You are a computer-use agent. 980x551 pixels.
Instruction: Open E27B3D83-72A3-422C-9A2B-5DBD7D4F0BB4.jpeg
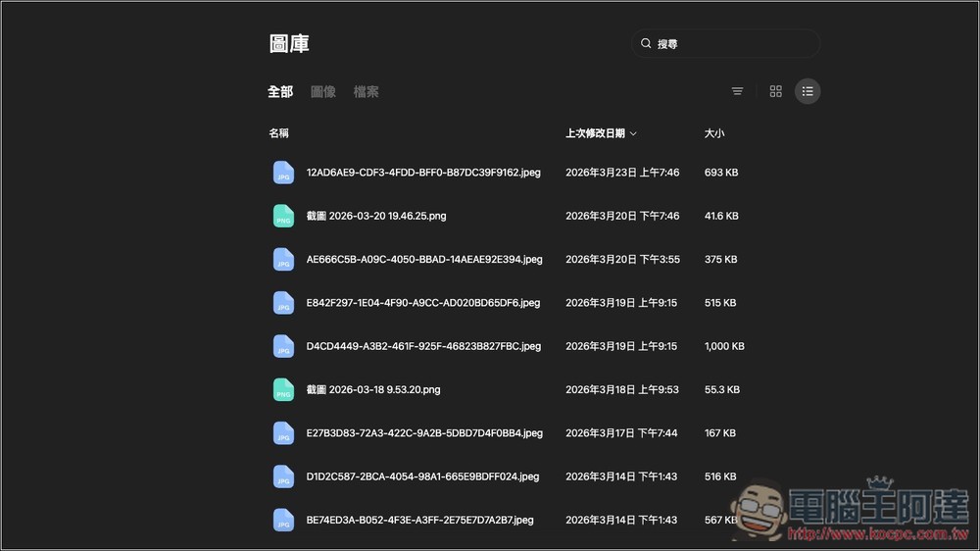[x=424, y=433]
